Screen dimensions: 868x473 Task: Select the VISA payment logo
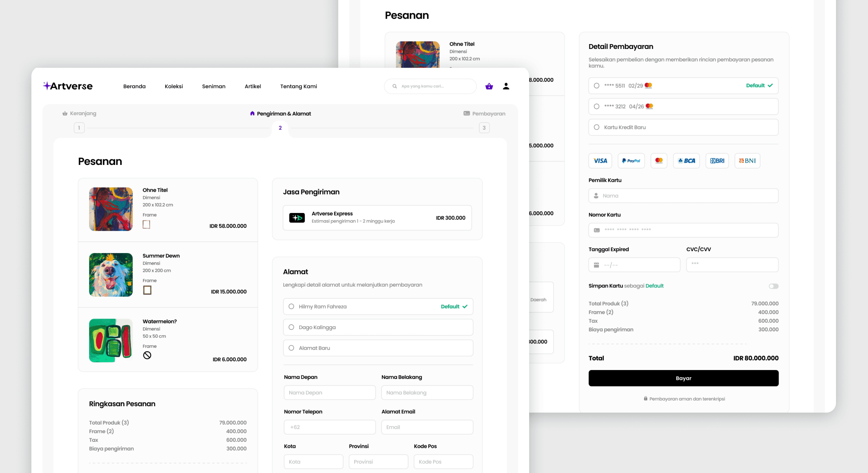600,161
